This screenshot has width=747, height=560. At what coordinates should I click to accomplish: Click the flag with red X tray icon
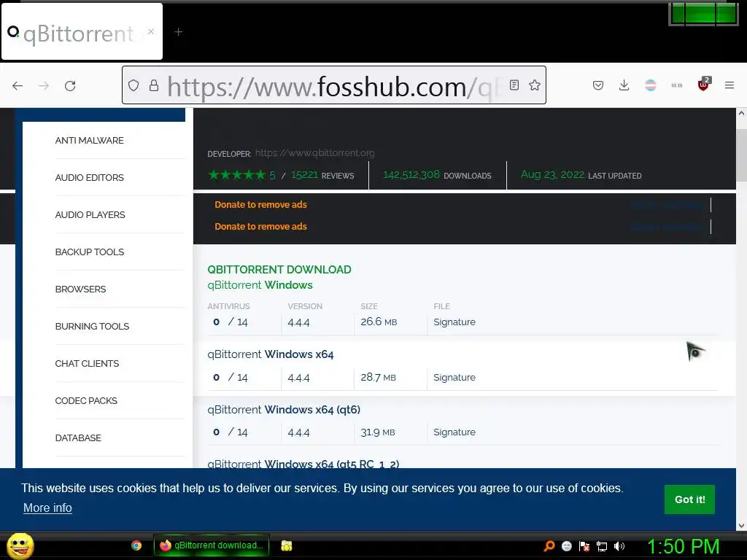[584, 546]
